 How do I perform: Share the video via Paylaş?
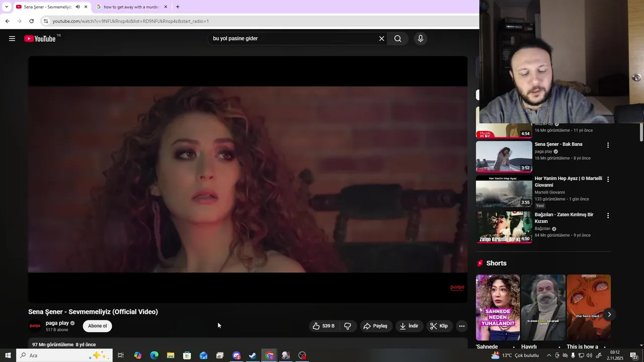tap(375, 326)
